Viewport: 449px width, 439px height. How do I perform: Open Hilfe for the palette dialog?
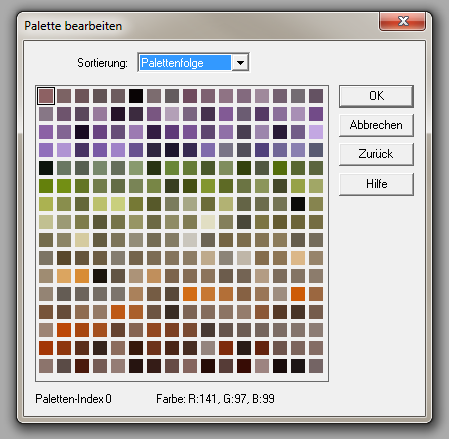[x=376, y=184]
